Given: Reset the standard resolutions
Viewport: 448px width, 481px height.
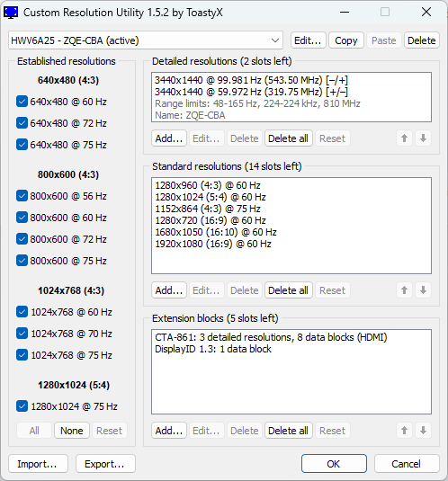Looking at the screenshot, I should pyautogui.click(x=333, y=290).
